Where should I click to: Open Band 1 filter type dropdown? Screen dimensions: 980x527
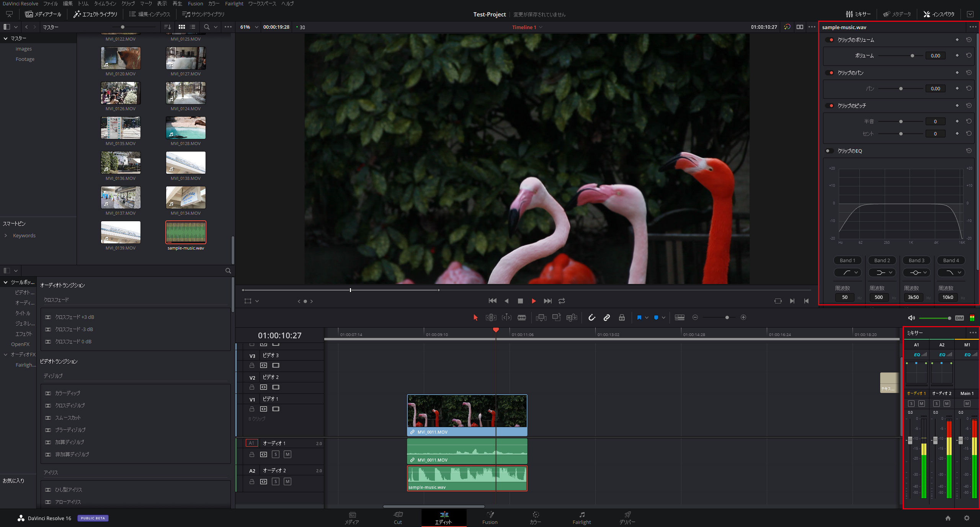tap(848, 272)
